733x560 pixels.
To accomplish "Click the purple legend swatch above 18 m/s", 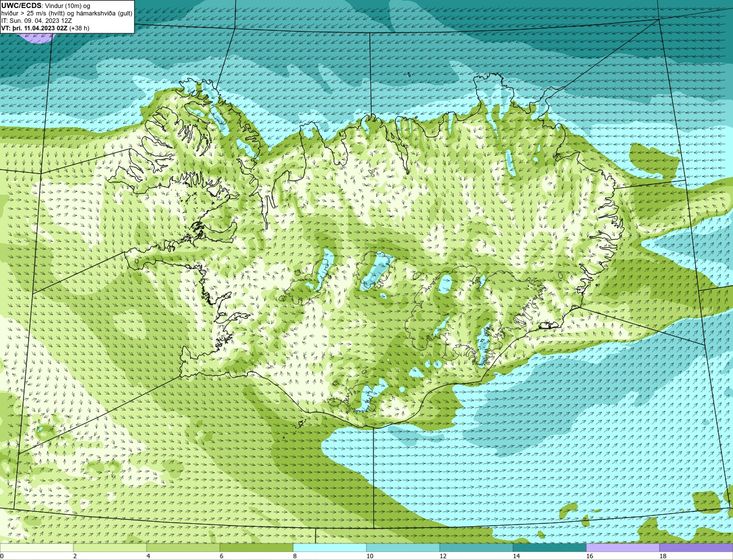I will point(696,547).
